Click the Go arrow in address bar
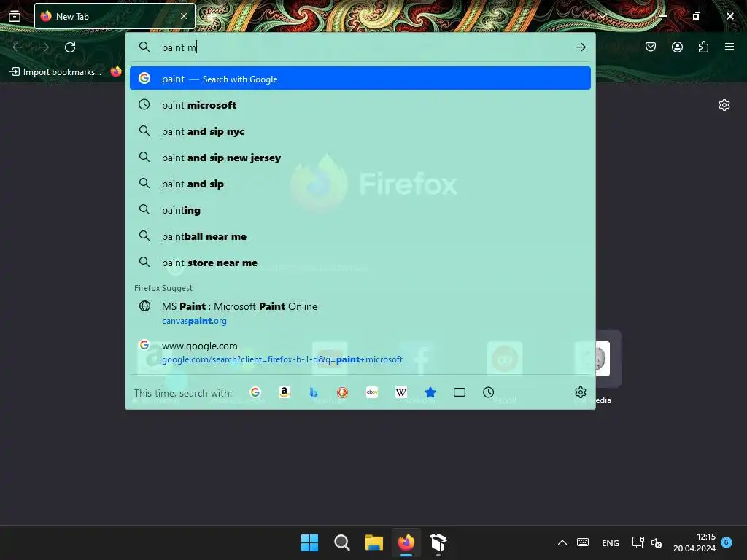 (580, 47)
